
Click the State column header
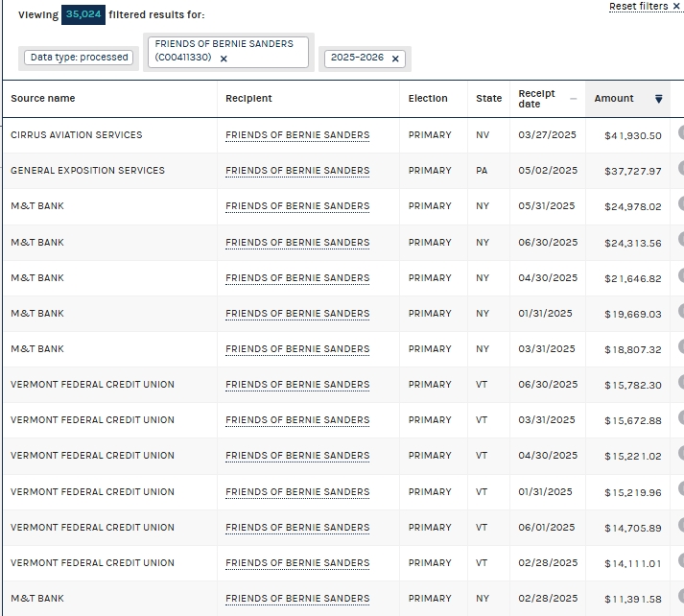[x=488, y=99]
